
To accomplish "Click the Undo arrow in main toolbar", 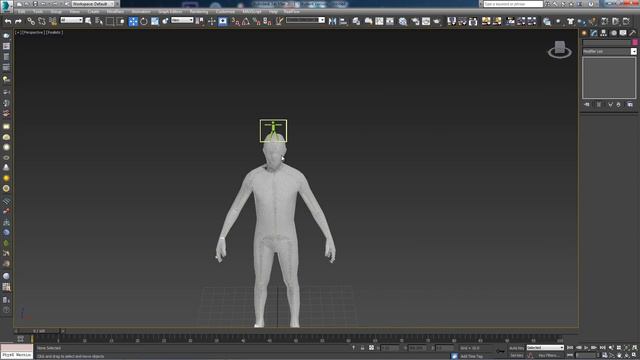I will click(x=8, y=21).
